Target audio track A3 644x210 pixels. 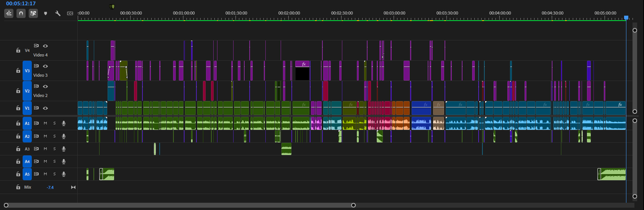pyautogui.click(x=27, y=149)
